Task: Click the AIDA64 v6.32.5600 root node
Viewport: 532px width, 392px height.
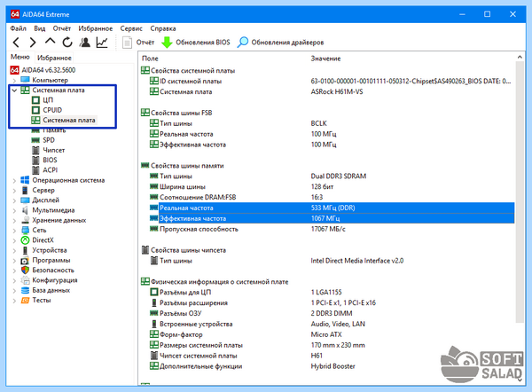Action: click(49, 70)
